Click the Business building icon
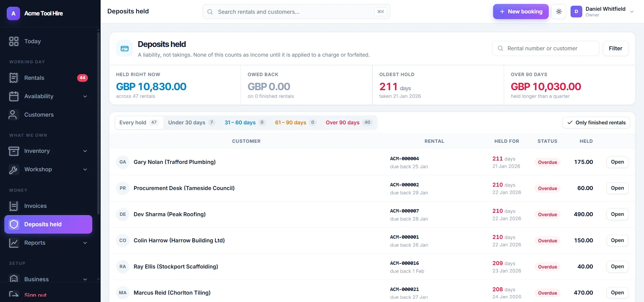This screenshot has width=644, height=302. point(14,279)
